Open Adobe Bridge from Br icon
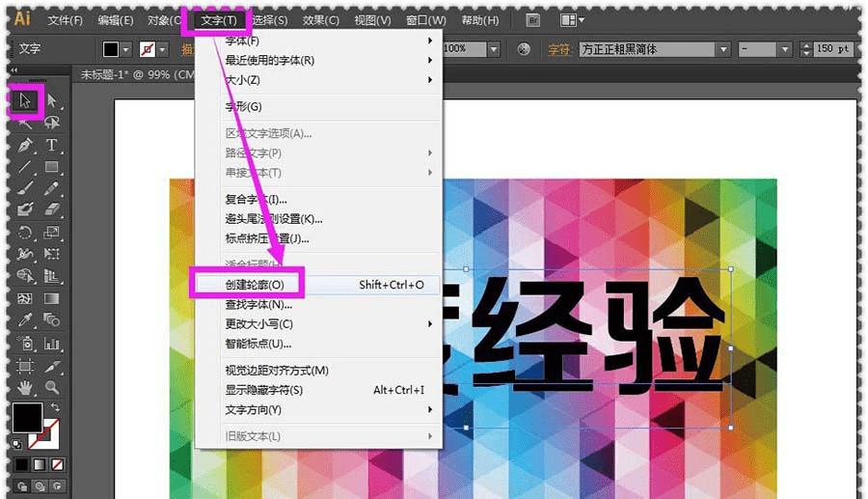Viewport: 868px width, 499px height. (x=532, y=20)
